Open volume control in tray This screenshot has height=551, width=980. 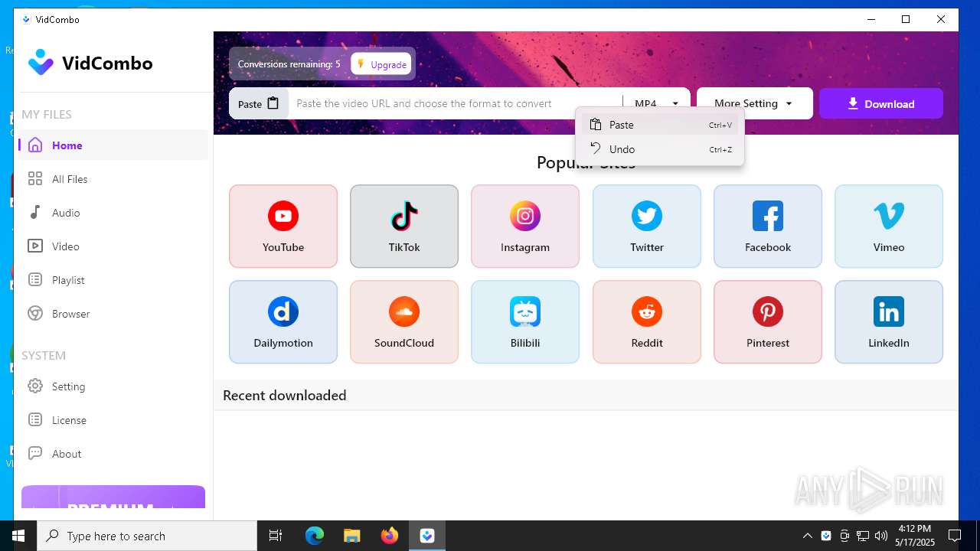[x=881, y=536]
